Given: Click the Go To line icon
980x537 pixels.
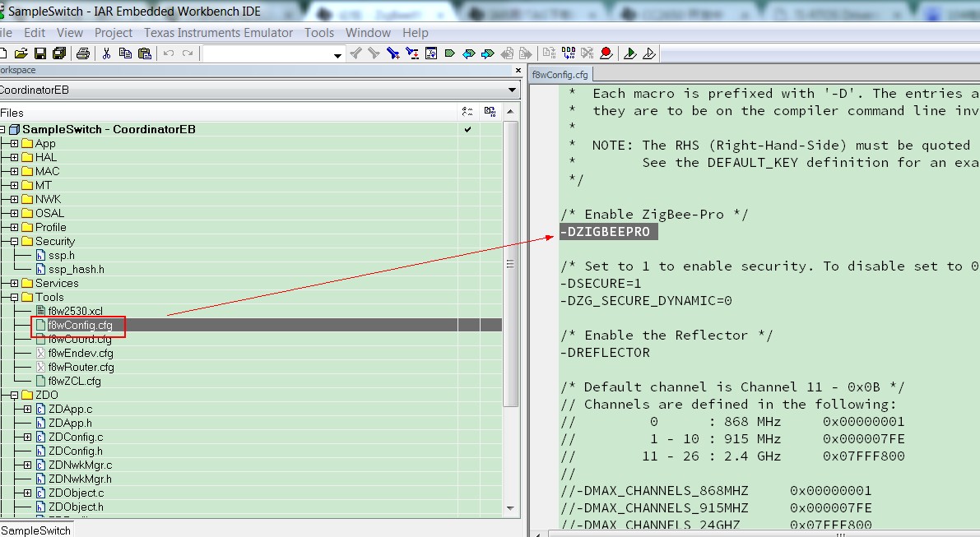Looking at the screenshot, I should [431, 53].
